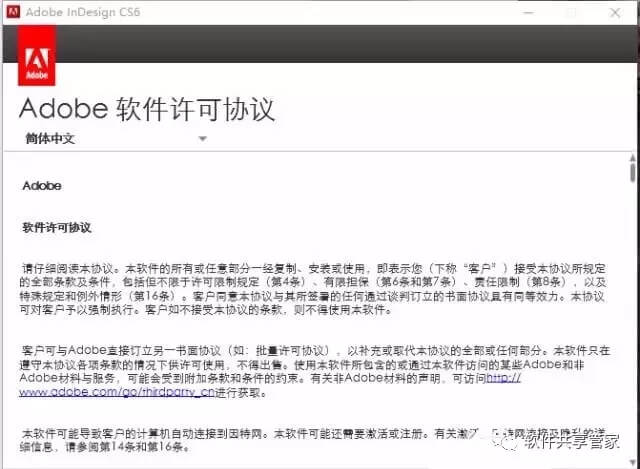Click the 'Adobe 软件许可协议' page title
The height and width of the screenshot is (469, 640).
(147, 109)
